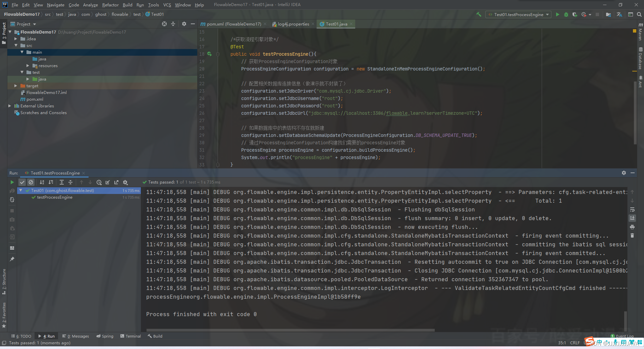Export test results icon
The image size is (644, 349).
116,182
